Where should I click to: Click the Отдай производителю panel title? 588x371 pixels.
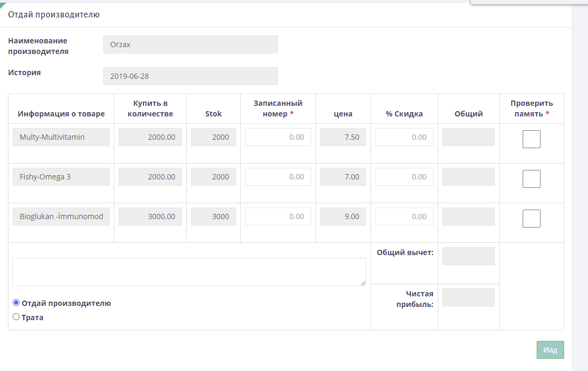point(54,15)
